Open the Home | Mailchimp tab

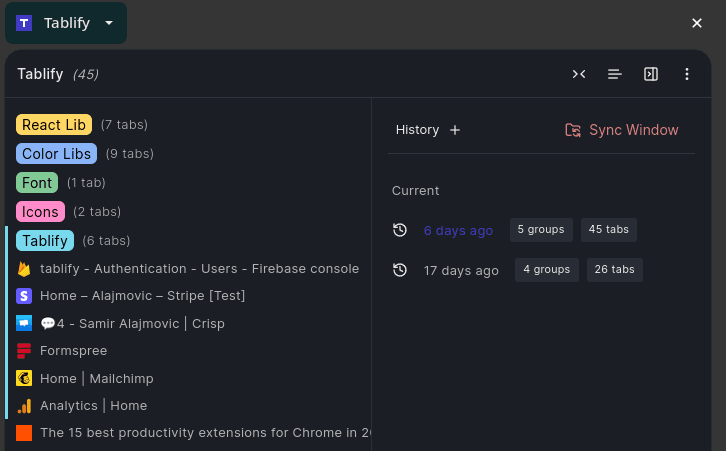[97, 378]
